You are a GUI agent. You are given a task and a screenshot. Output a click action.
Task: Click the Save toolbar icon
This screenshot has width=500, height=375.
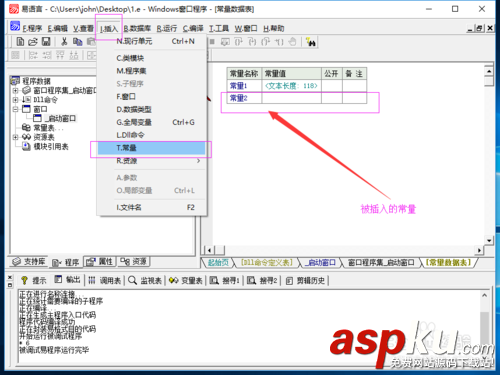click(46, 42)
